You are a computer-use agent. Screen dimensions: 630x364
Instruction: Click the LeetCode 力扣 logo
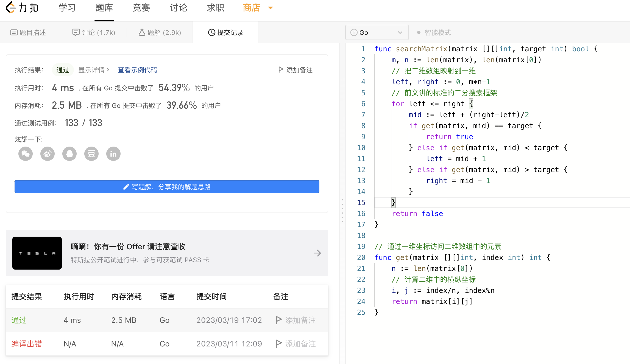(x=22, y=8)
